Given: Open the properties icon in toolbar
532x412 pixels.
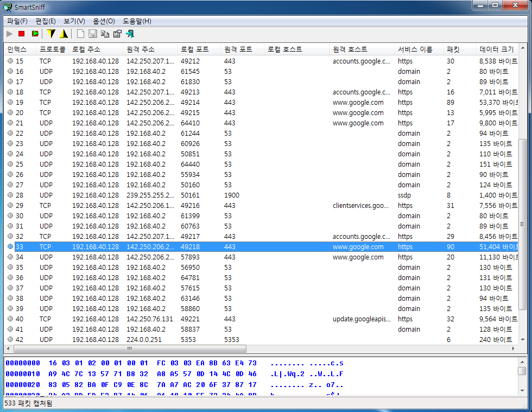Looking at the screenshot, I should pyautogui.click(x=117, y=34).
